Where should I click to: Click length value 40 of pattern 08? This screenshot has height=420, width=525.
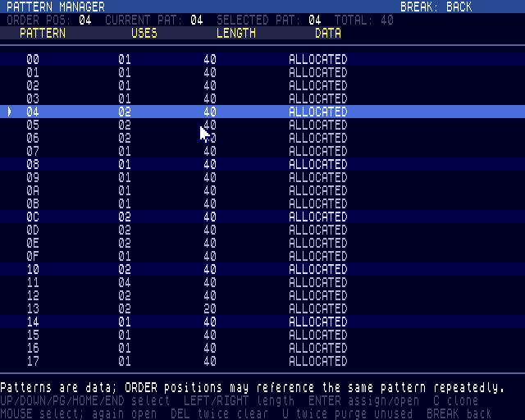pos(210,164)
